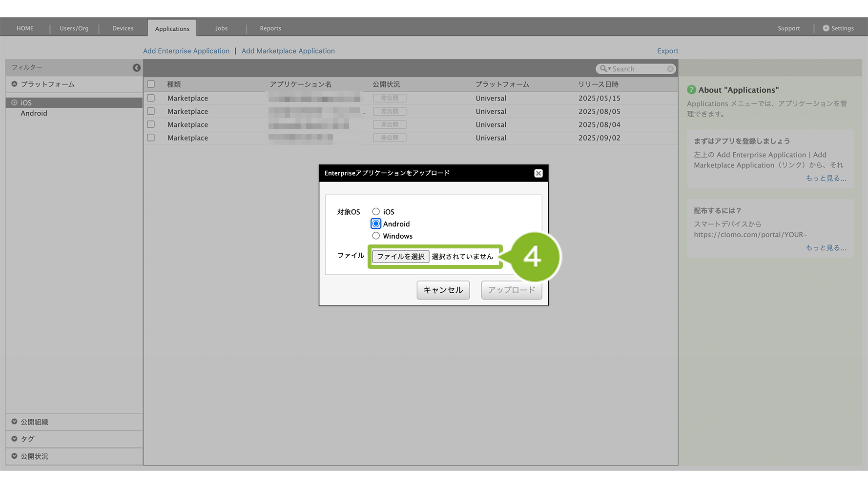Expand the 公開状況 filter section
Viewport: 868px width, 488px height.
(x=15, y=456)
